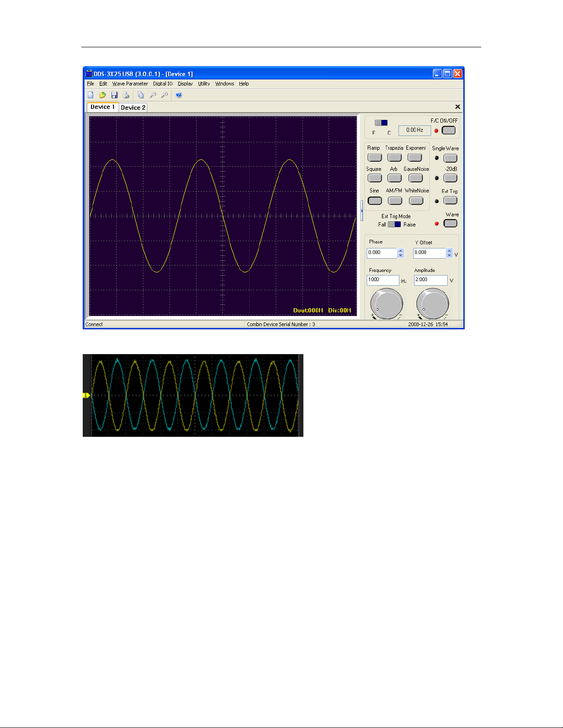Image resolution: width=563 pixels, height=728 pixels.
Task: Click the Phase input field
Action: pyautogui.click(x=382, y=253)
